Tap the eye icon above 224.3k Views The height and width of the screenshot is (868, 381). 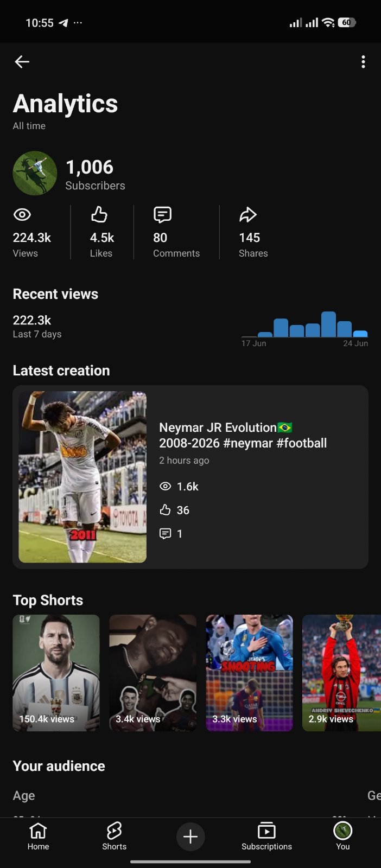pyautogui.click(x=22, y=215)
